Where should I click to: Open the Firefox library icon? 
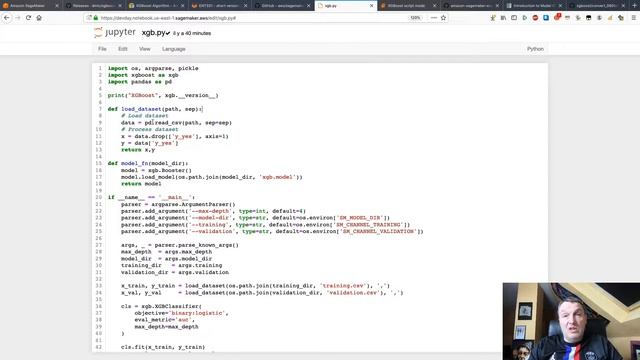tap(503, 18)
